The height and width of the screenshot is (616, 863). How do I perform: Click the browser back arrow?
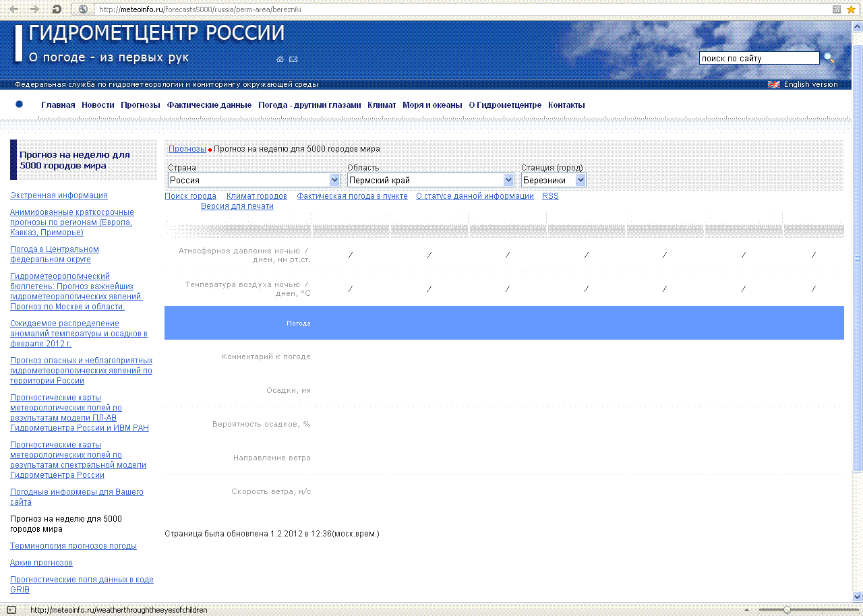13,9
